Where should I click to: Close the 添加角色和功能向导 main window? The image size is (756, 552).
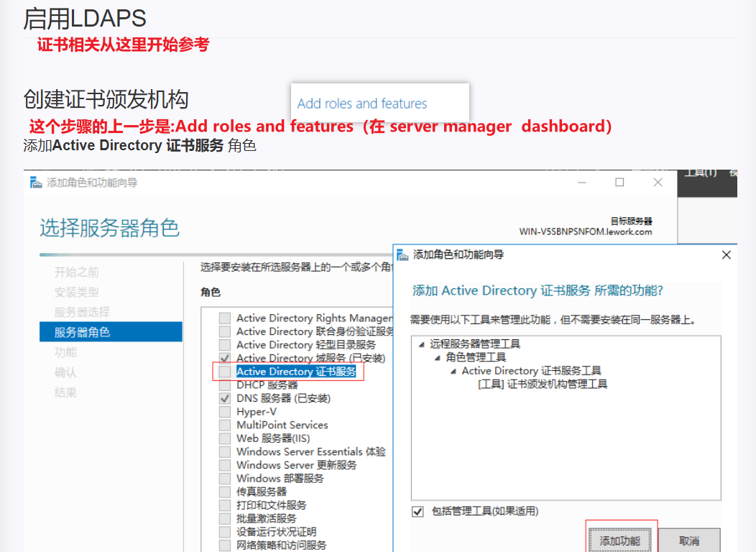658,183
